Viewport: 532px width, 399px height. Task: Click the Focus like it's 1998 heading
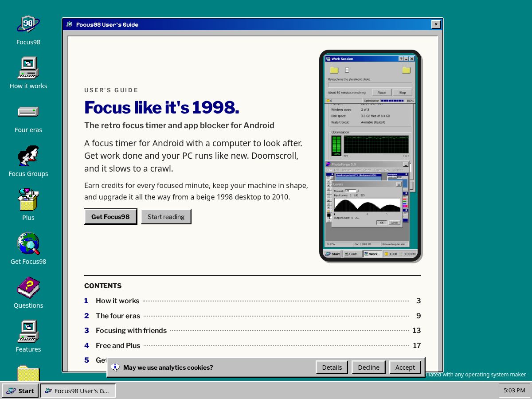[x=162, y=107]
